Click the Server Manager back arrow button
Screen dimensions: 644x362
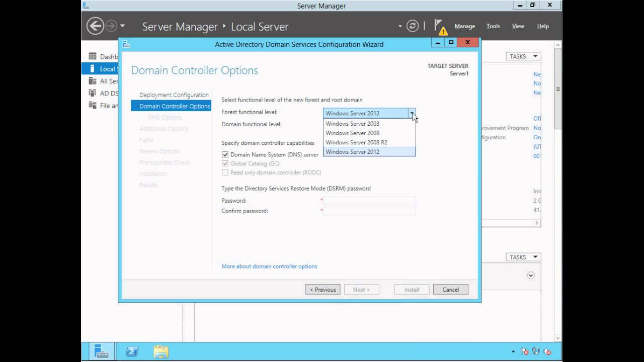(x=95, y=26)
